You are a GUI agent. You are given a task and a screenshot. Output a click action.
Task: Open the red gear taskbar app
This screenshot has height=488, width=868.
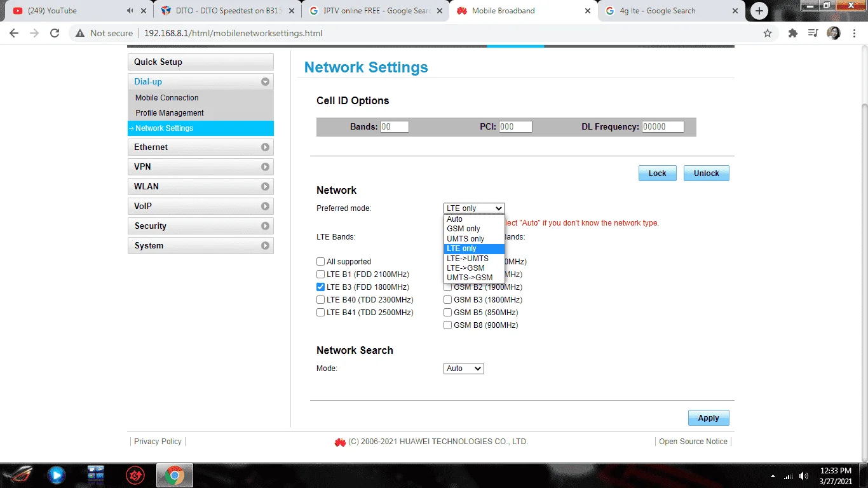pyautogui.click(x=135, y=475)
